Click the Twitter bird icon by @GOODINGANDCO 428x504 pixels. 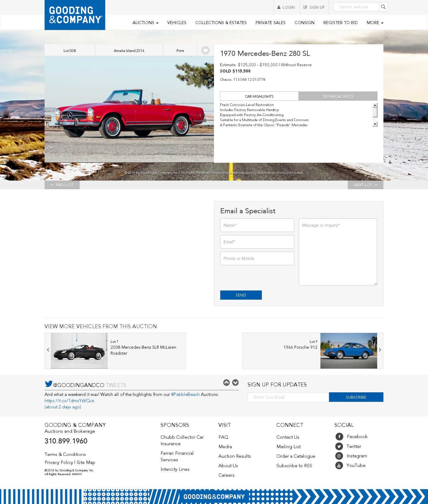click(x=48, y=384)
